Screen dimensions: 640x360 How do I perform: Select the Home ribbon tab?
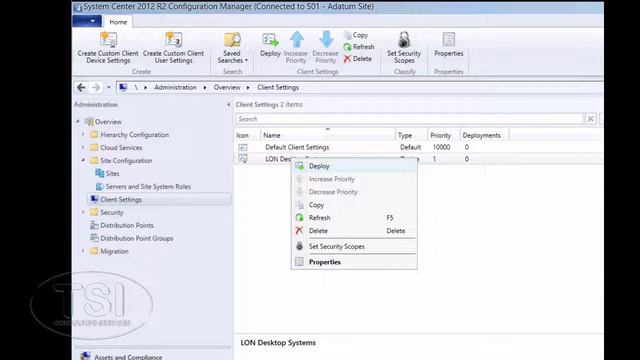tap(118, 22)
